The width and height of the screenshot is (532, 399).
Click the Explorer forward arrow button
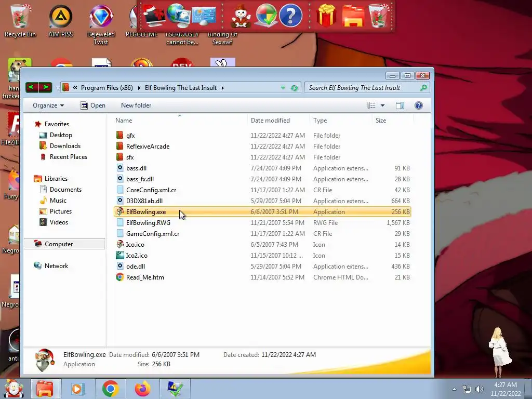coord(46,87)
